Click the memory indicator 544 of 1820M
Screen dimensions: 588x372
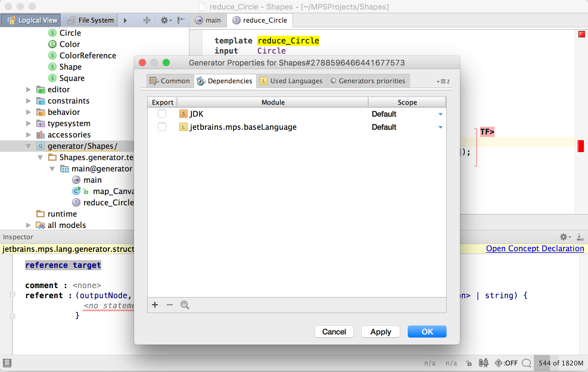pos(561,363)
